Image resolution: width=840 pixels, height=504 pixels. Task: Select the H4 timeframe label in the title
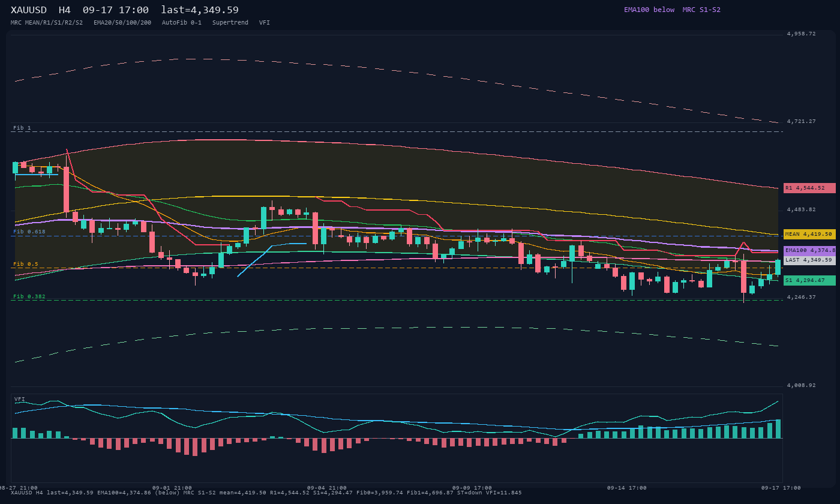click(x=65, y=10)
